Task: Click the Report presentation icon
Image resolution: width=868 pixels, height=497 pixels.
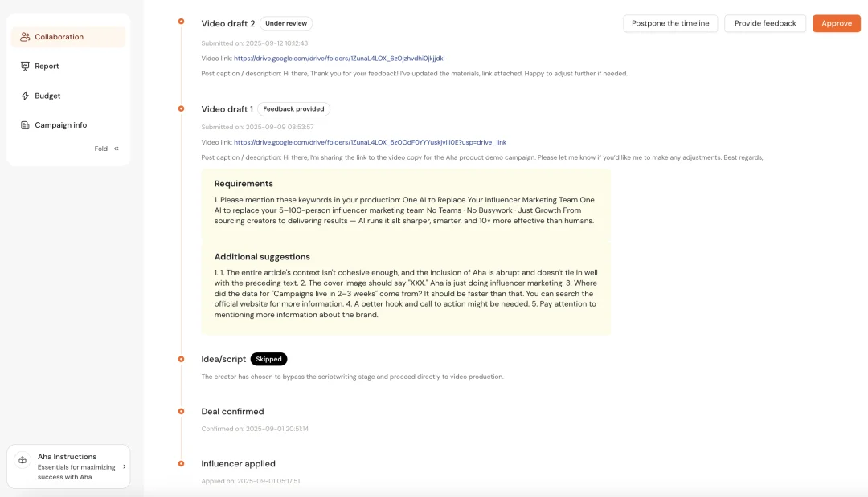Action: [x=26, y=67]
